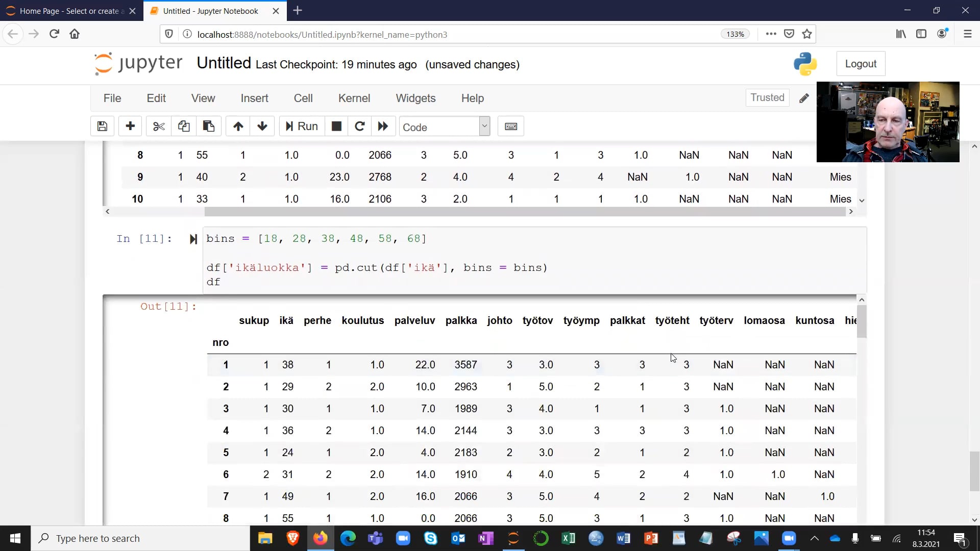
Task: Bookmark the page via the star icon
Action: pos(807,34)
